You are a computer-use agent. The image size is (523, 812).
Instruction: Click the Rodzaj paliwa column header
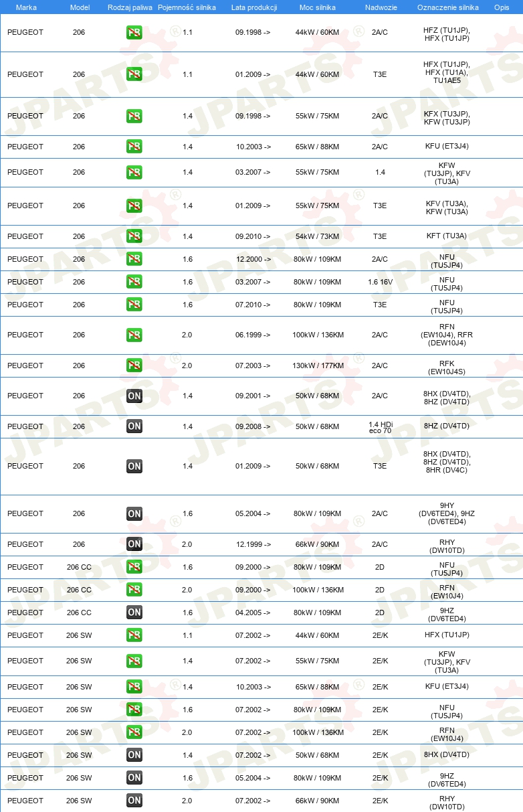click(x=129, y=7)
